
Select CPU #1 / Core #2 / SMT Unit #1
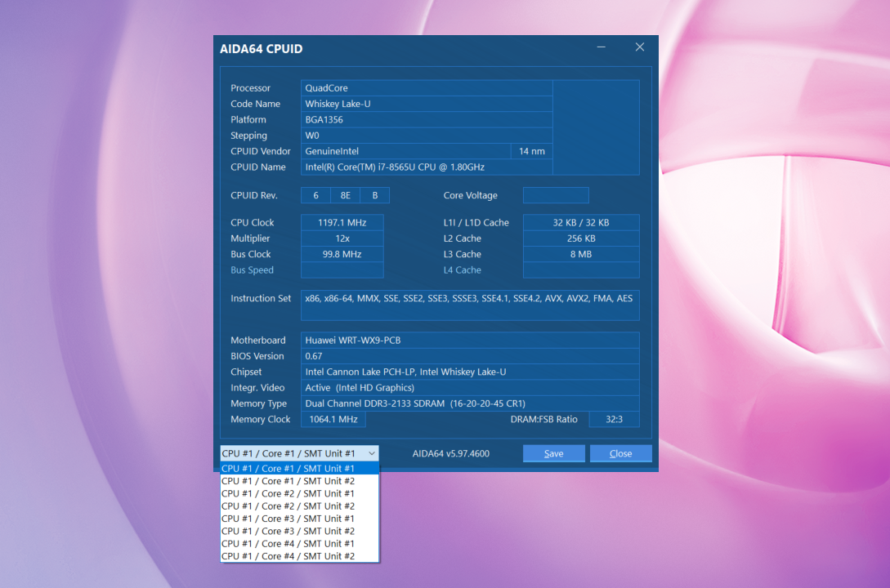pyautogui.click(x=300, y=493)
